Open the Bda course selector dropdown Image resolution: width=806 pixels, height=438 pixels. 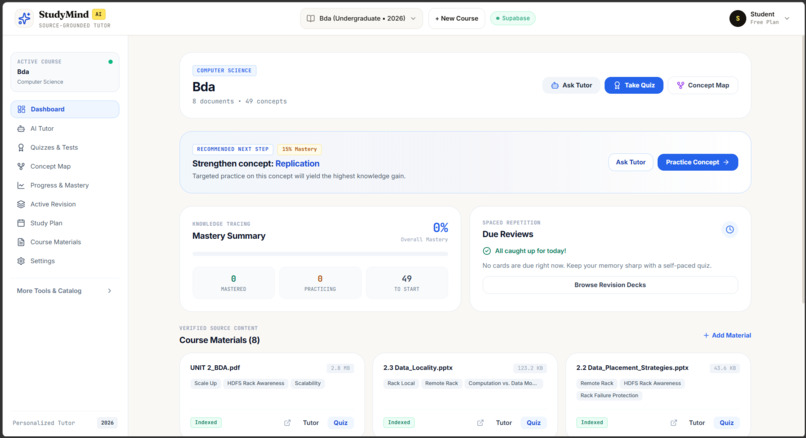pos(361,19)
